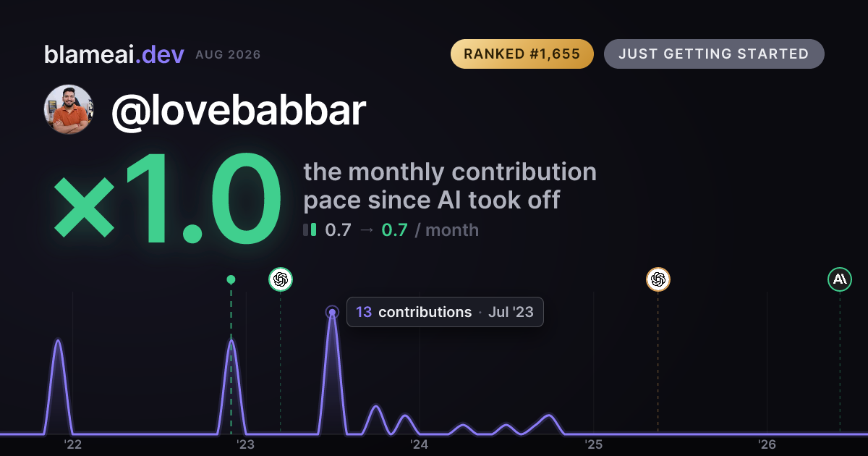
Task: Click the '24 year axis label
Action: [420, 444]
